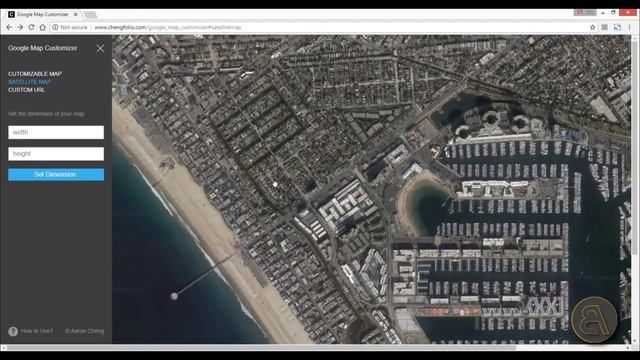
Task: Open the How to Use? link
Action: click(x=37, y=331)
